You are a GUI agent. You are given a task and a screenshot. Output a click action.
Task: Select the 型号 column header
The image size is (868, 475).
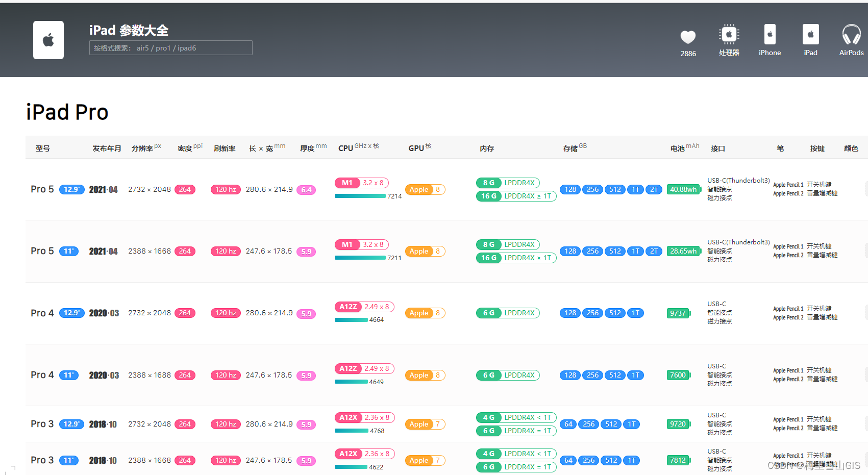click(43, 148)
